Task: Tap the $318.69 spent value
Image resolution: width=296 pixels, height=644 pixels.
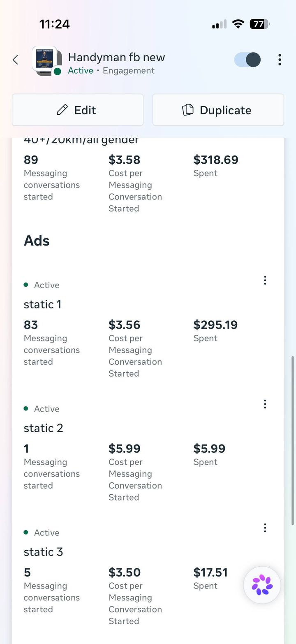Action: coord(216,160)
